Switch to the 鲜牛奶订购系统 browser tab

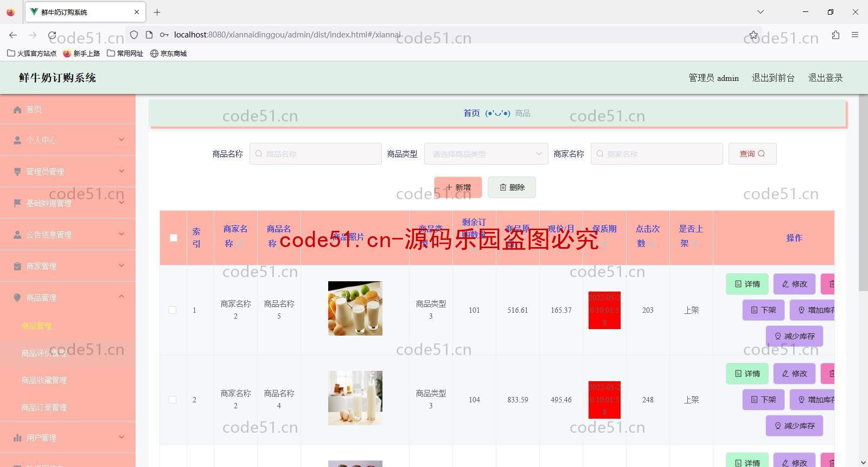point(84,12)
